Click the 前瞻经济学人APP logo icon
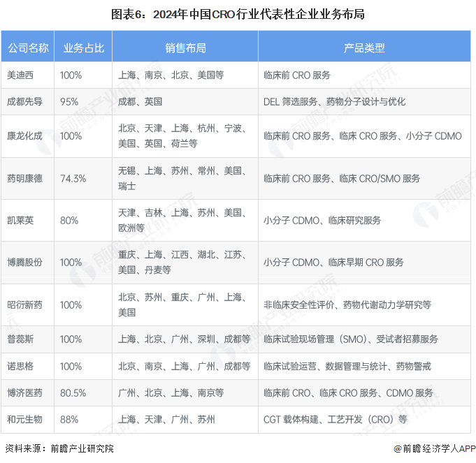Viewport: 476px width, 463px height. tap(398, 448)
